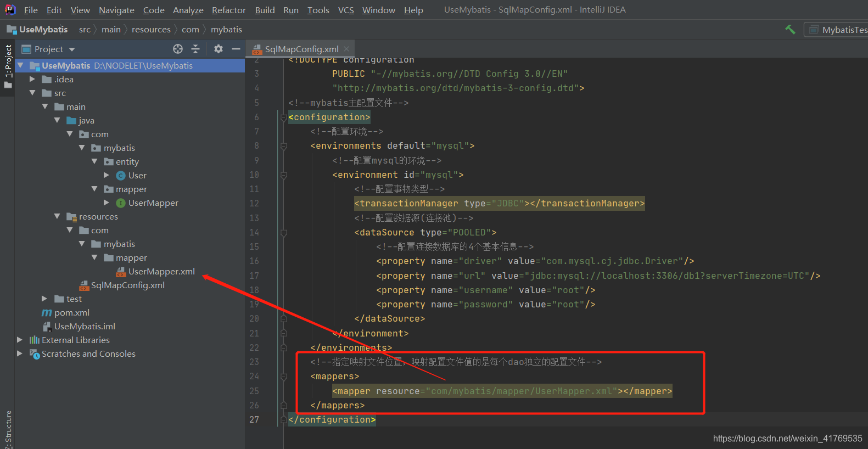The height and width of the screenshot is (449, 868).
Task: Expand the User class node
Action: 107,175
